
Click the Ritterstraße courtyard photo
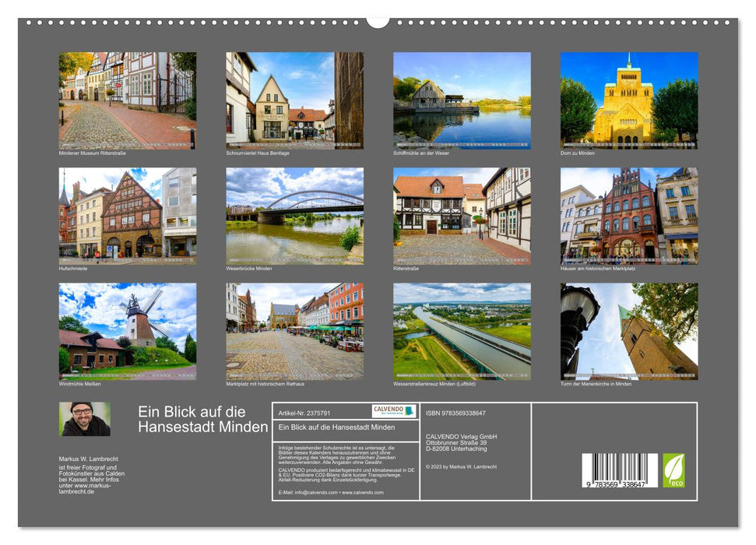pyautogui.click(x=462, y=216)
